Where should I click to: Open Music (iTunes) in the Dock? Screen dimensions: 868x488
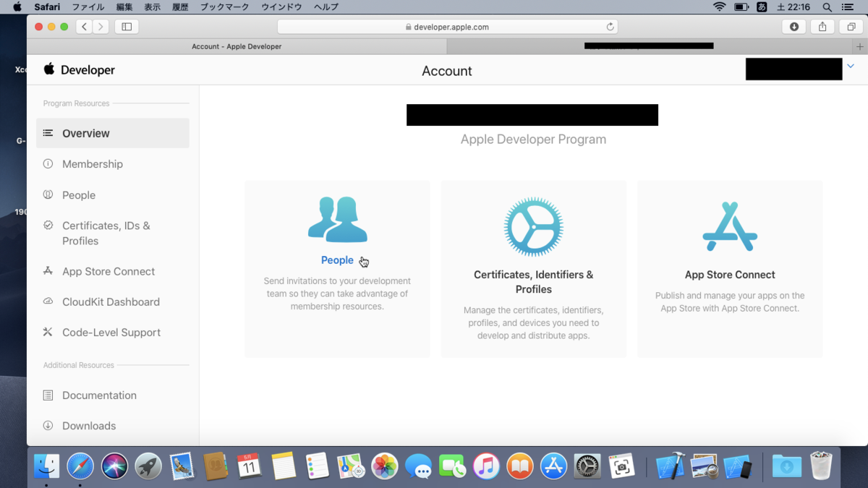(486, 466)
